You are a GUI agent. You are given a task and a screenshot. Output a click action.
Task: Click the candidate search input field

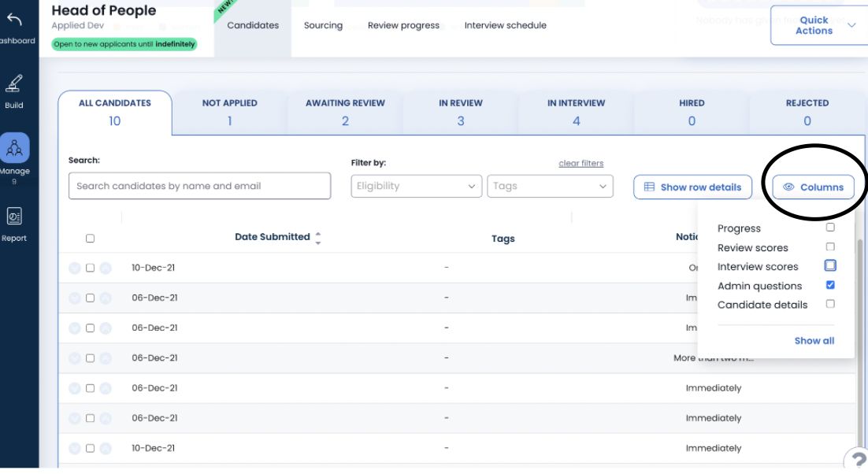pyautogui.click(x=199, y=186)
